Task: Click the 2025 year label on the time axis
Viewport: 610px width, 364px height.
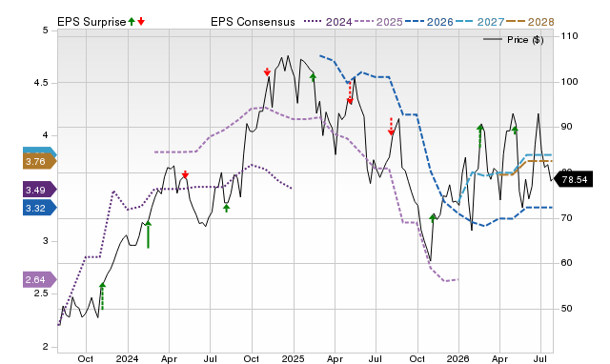Action: [293, 358]
